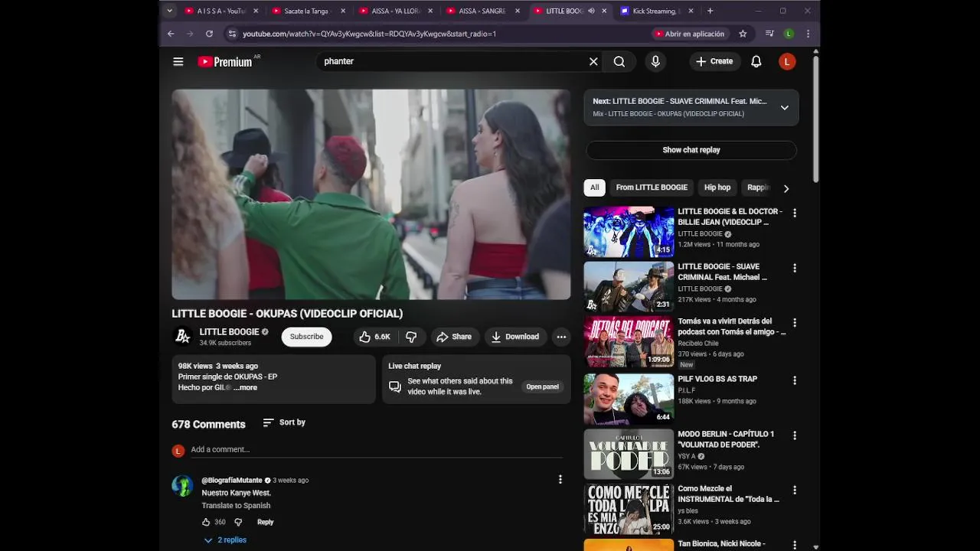Open VOLUNTAD DE PODER thumbnail
Viewport: 980px width, 551px height.
click(629, 454)
